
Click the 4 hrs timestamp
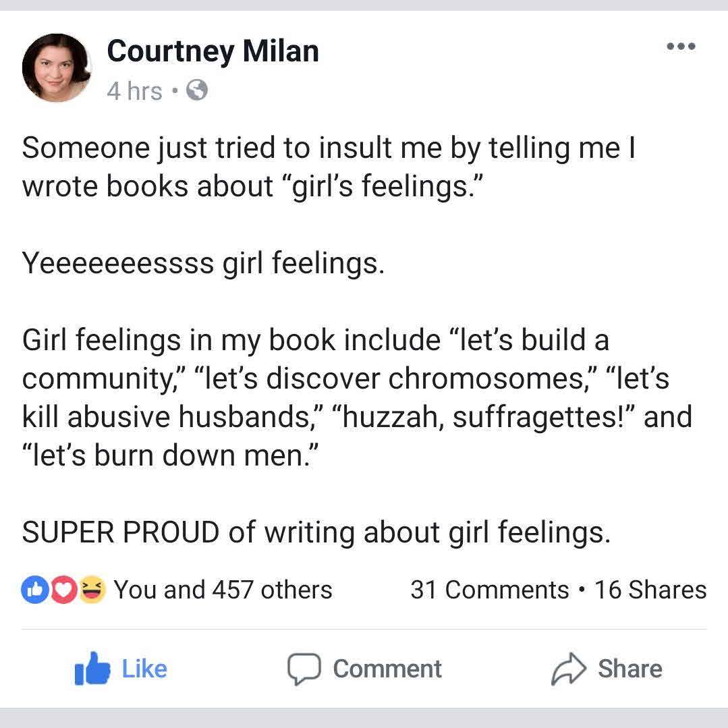click(134, 90)
